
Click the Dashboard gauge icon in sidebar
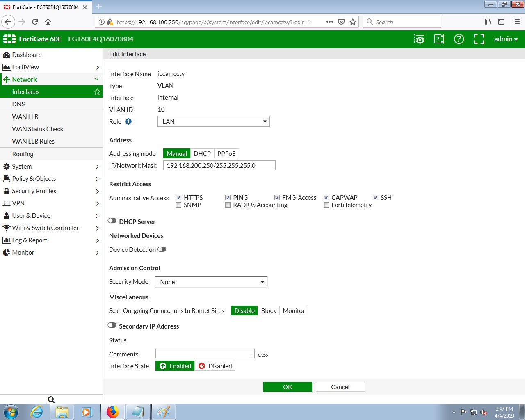pyautogui.click(x=7, y=55)
